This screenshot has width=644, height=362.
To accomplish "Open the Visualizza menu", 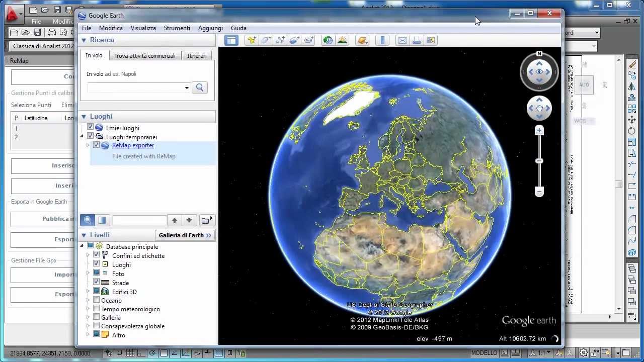I will point(143,28).
